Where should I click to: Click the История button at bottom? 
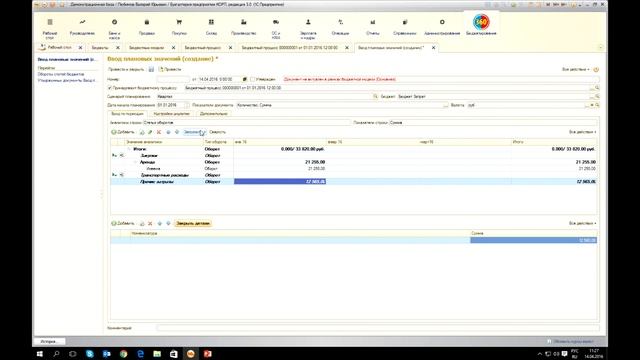click(x=49, y=341)
